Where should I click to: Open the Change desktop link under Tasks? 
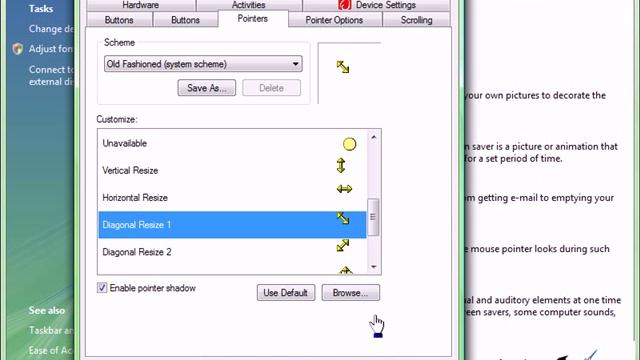[51, 29]
